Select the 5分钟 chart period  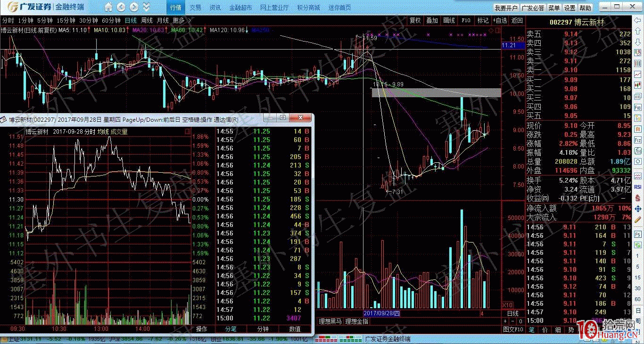click(45, 20)
